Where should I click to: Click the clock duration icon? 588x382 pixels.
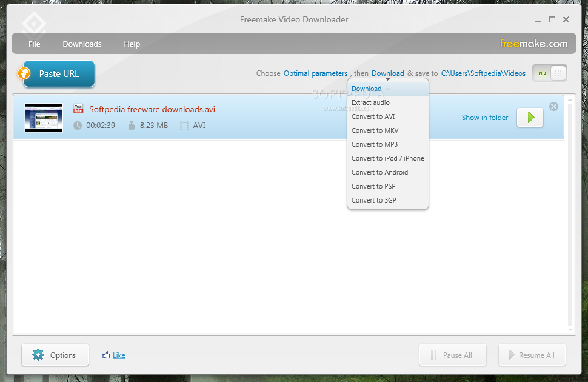(x=78, y=126)
